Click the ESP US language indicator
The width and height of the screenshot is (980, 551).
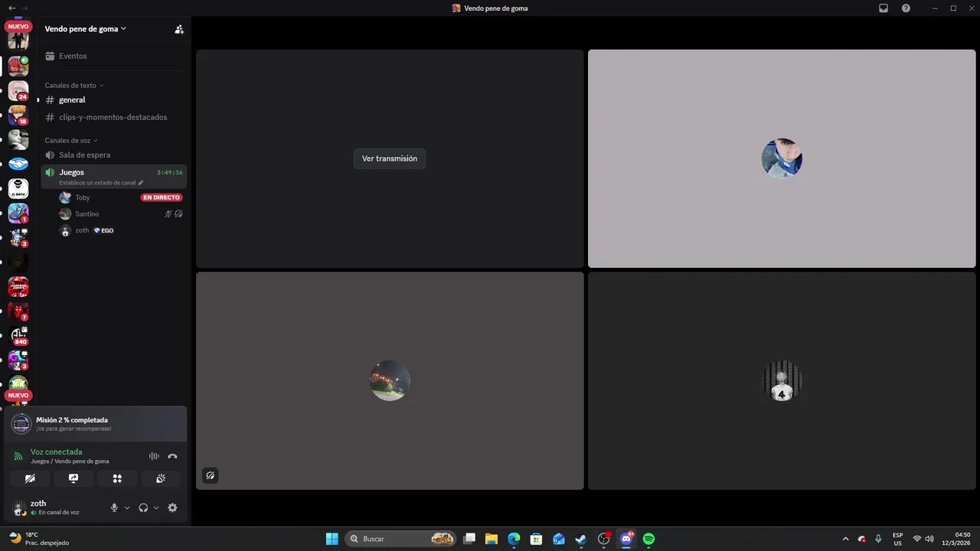[x=897, y=539]
